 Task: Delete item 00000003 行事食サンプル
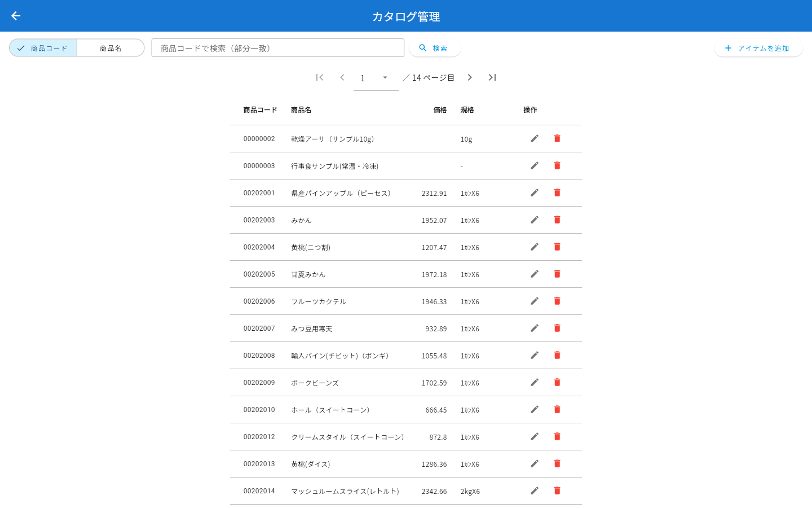click(x=557, y=165)
